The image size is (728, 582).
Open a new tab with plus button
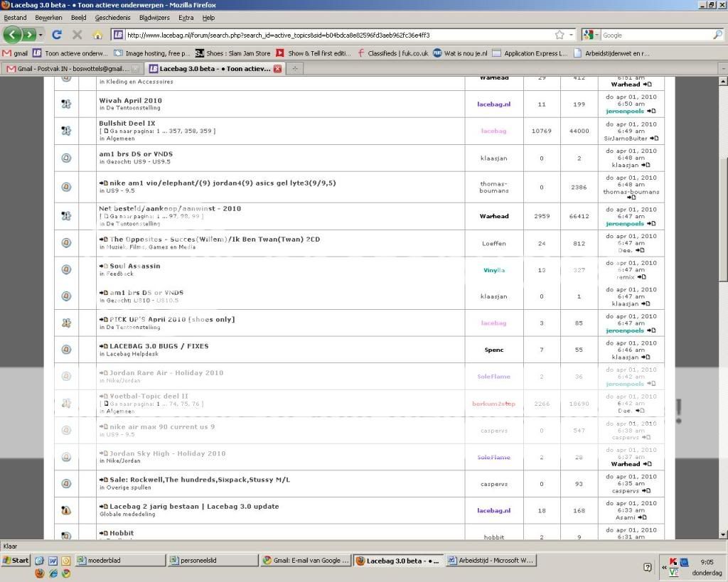pyautogui.click(x=294, y=69)
